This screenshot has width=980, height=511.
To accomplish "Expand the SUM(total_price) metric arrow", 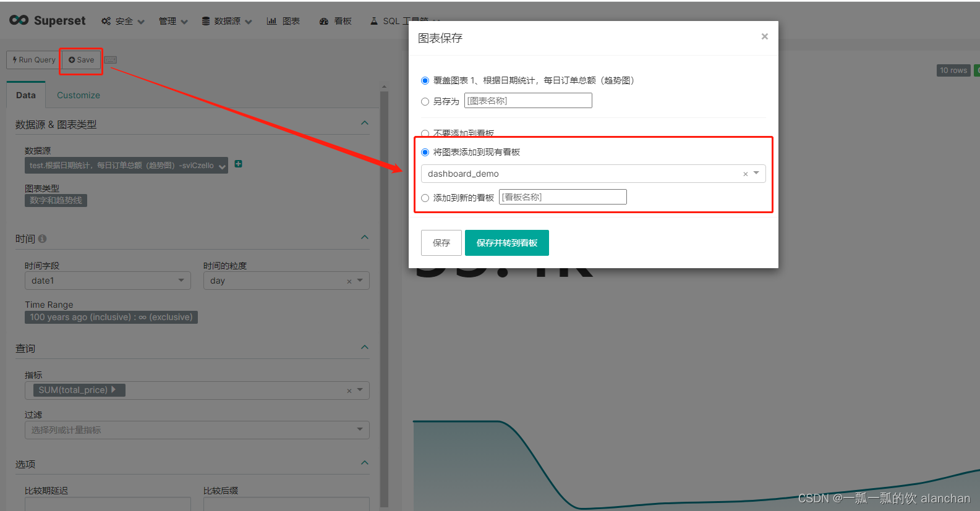I will tap(113, 390).
